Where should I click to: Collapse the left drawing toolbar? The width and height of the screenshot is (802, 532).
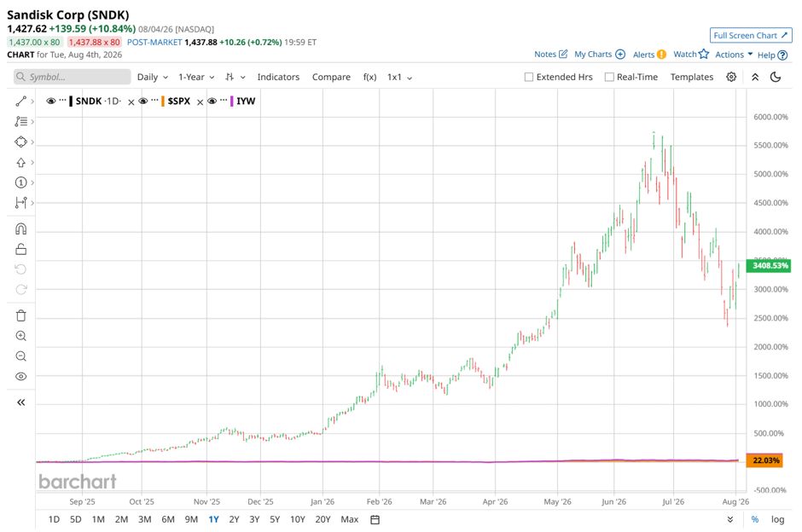(20, 402)
